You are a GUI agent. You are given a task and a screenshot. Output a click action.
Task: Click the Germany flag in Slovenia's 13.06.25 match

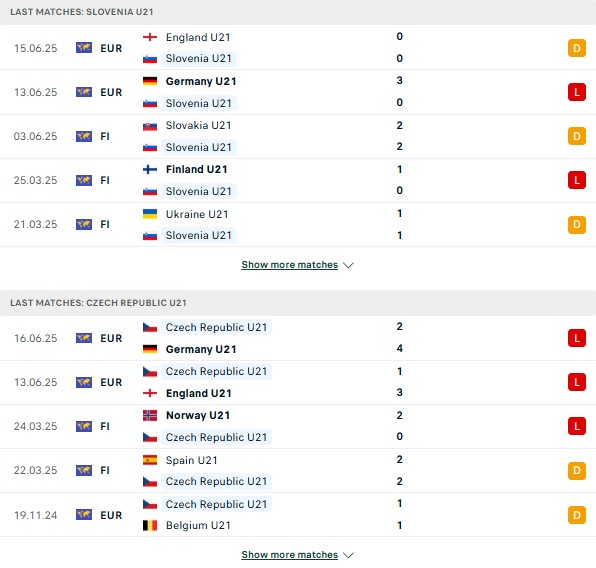(150, 81)
